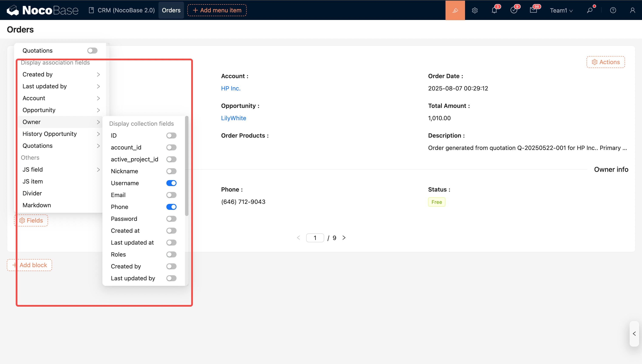Open the settings gear in the top bar
The image size is (642, 364).
pyautogui.click(x=475, y=10)
